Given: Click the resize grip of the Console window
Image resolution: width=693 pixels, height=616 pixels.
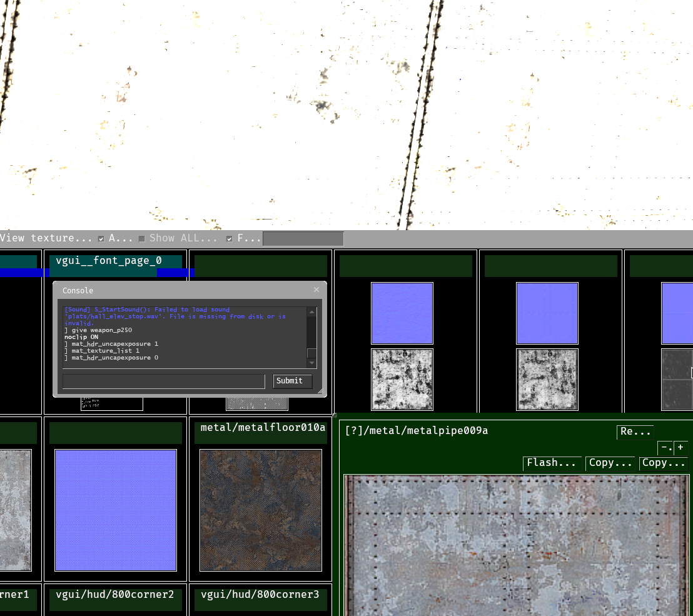Looking at the screenshot, I should point(320,390).
